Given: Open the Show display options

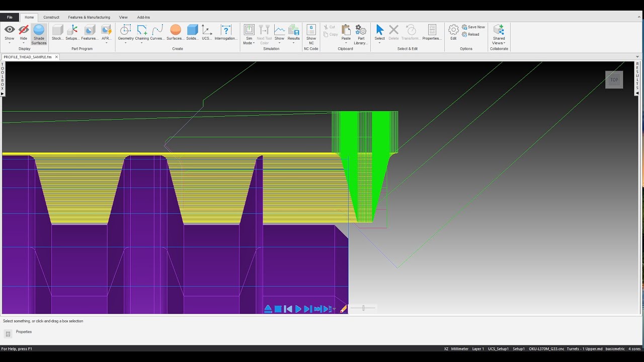Looking at the screenshot, I should point(10,33).
